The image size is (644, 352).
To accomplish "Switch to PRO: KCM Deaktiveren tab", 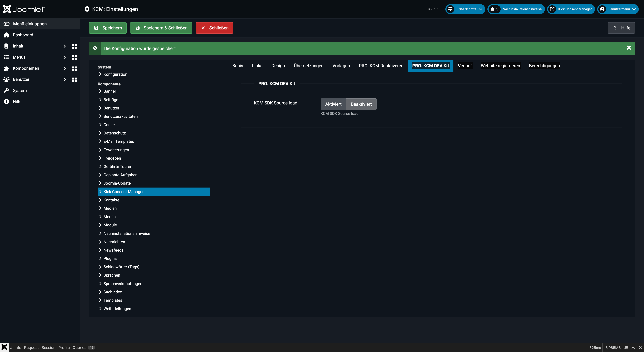I will pos(381,66).
